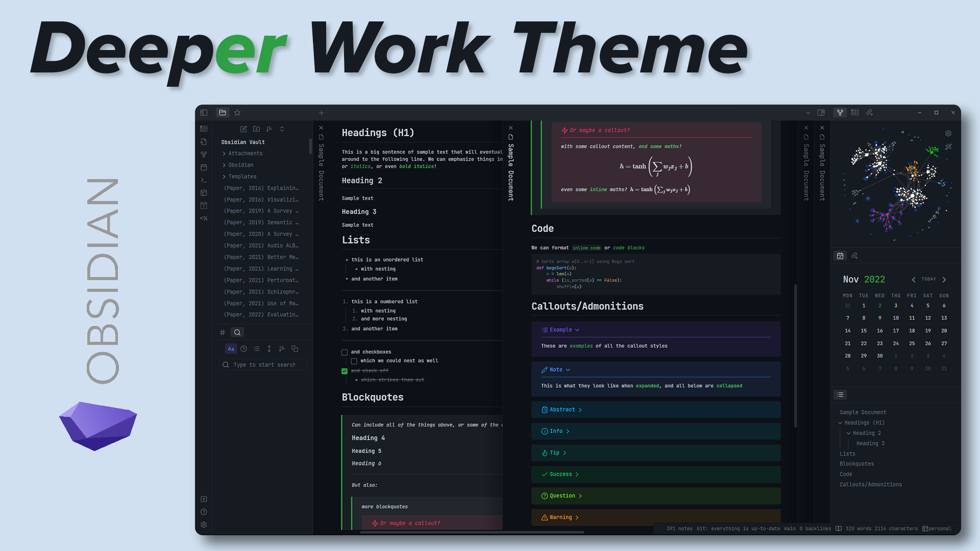Expand the Question callout

tap(580, 496)
